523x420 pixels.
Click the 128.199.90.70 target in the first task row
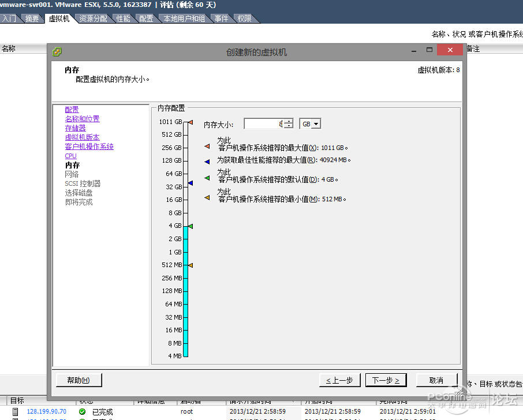coord(47,412)
